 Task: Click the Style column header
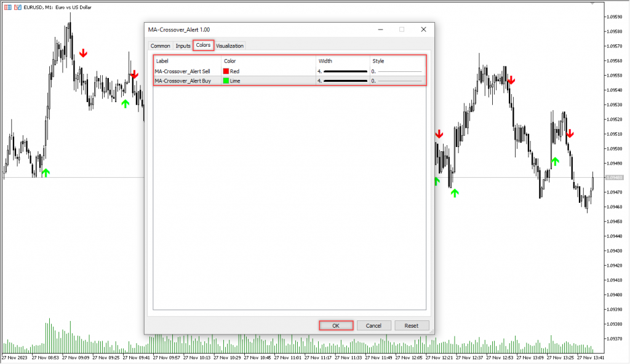click(x=397, y=61)
